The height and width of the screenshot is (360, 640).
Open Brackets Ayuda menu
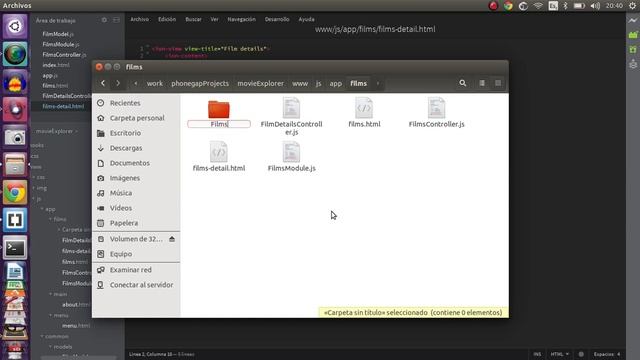pyautogui.click(x=307, y=19)
